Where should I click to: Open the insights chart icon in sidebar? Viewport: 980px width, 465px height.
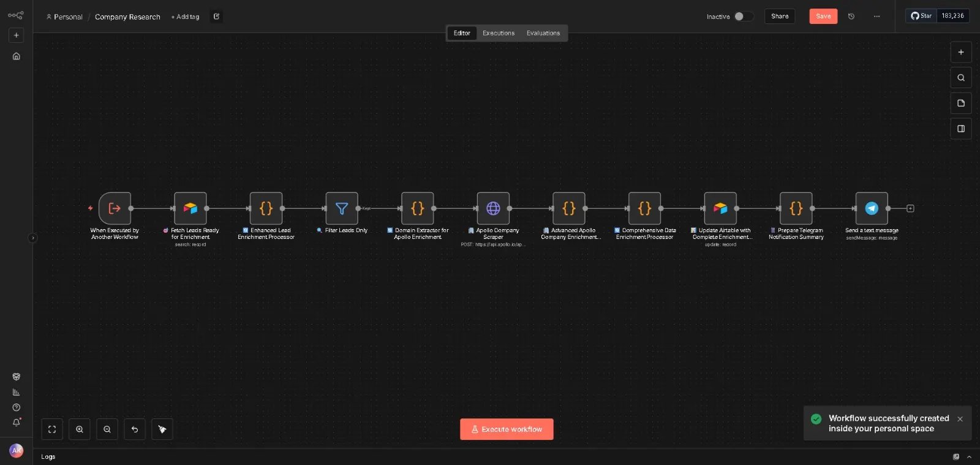[17, 392]
